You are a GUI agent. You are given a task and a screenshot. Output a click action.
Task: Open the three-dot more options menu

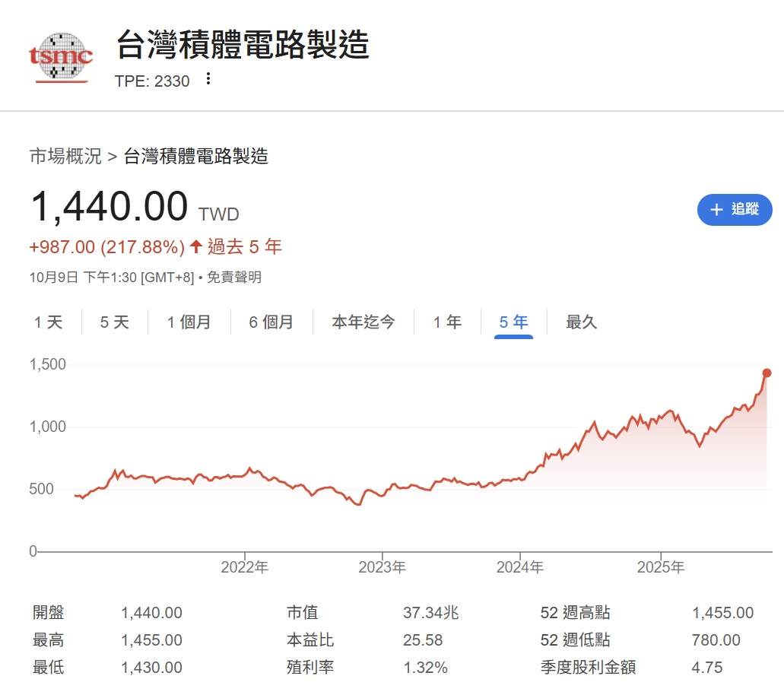(208, 79)
